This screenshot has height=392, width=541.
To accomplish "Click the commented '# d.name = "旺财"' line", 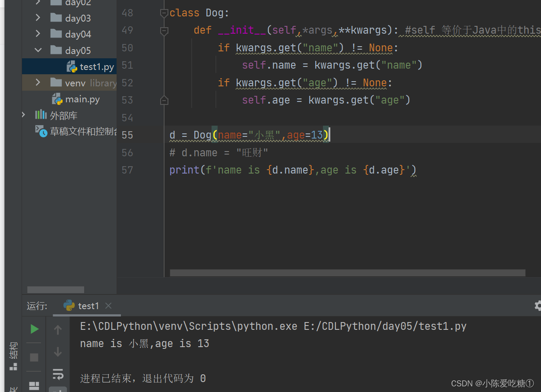I will 219,152.
